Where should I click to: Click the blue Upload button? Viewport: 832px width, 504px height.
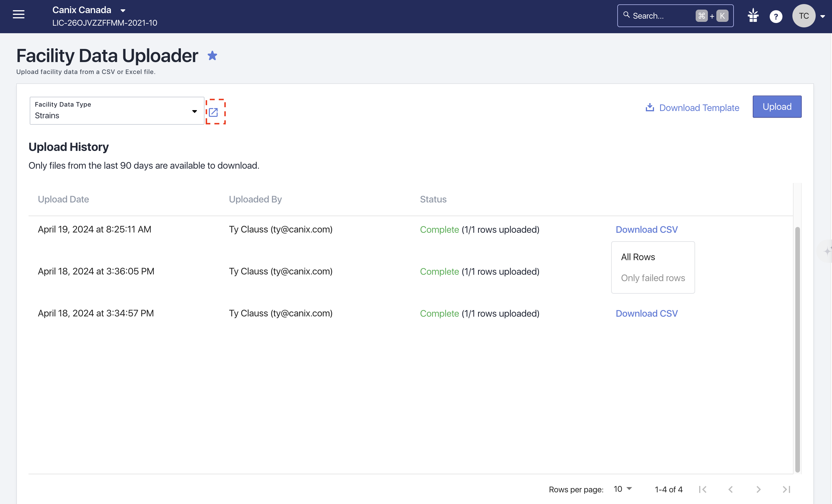(777, 107)
